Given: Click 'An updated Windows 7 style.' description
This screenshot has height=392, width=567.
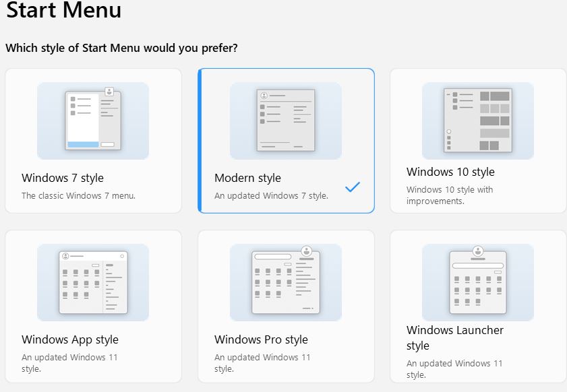Looking at the screenshot, I should (271, 196).
